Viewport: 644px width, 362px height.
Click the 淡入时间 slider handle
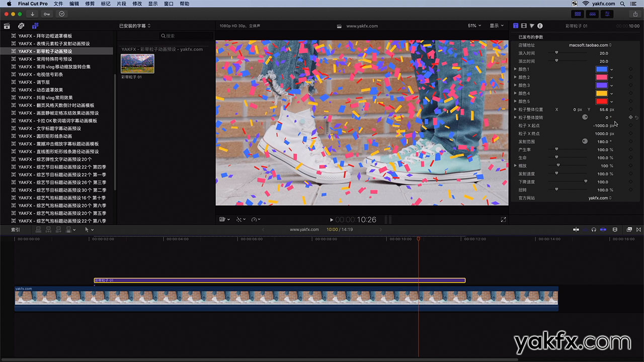556,53
